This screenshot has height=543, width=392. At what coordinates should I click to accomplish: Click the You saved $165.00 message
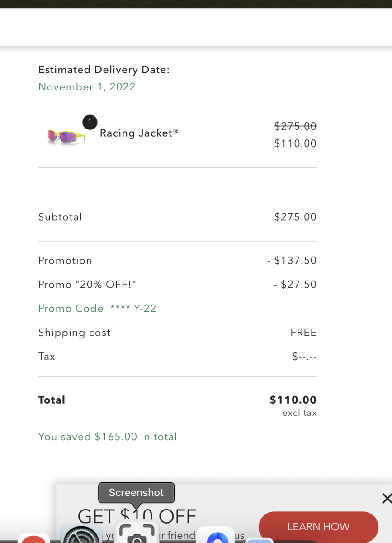pos(108,437)
